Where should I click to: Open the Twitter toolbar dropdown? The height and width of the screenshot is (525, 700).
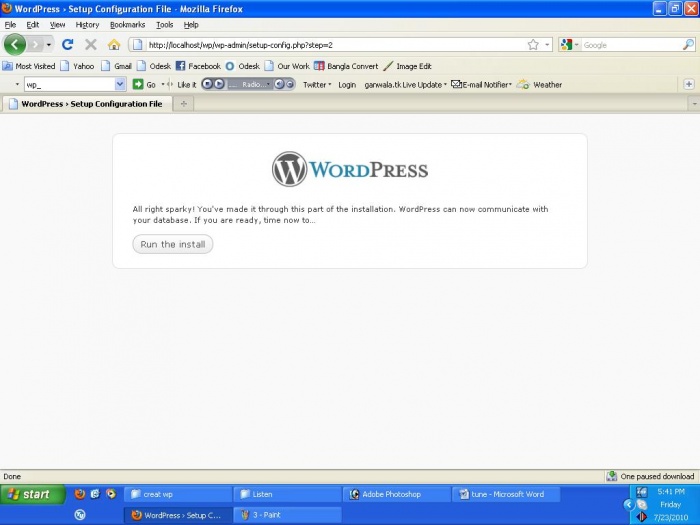(x=317, y=84)
